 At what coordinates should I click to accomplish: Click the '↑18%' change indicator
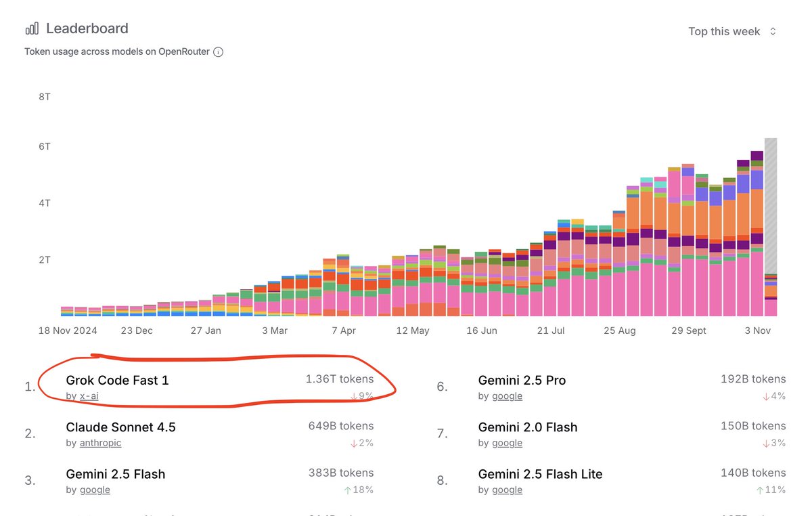tap(359, 490)
